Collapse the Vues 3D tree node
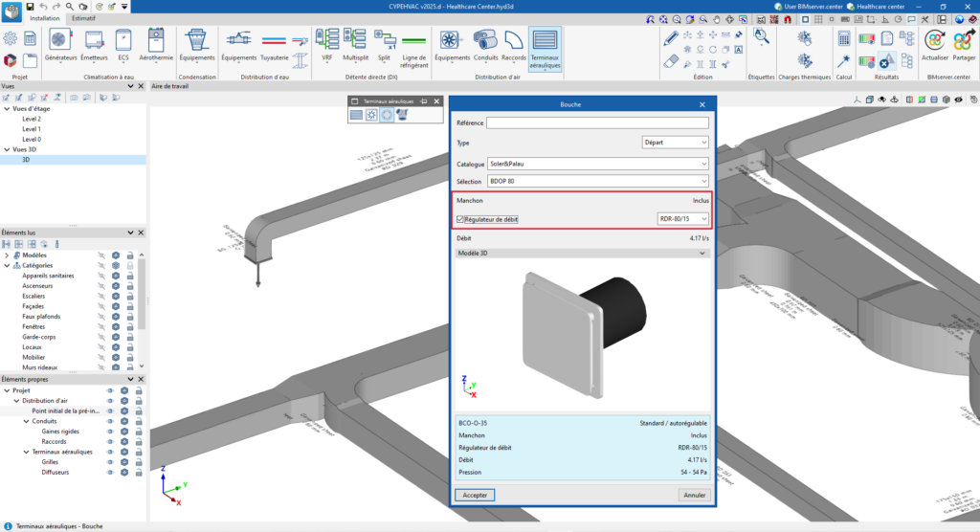Screen dimensions: 980x532 click(x=7, y=149)
